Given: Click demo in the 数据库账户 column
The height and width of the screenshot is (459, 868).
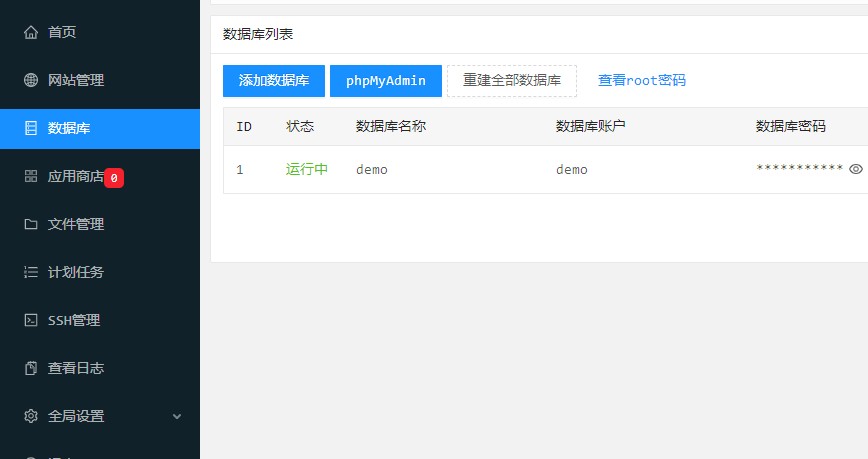Looking at the screenshot, I should [x=572, y=169].
